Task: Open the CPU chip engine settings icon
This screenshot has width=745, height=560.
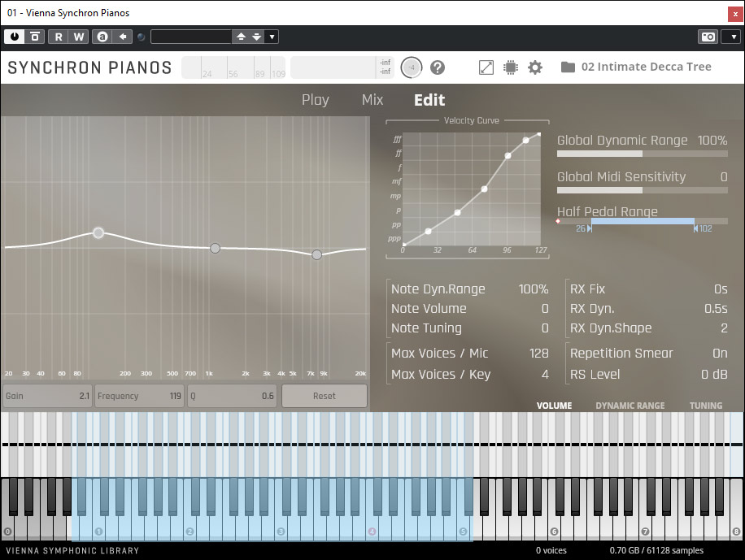Action: 511,67
